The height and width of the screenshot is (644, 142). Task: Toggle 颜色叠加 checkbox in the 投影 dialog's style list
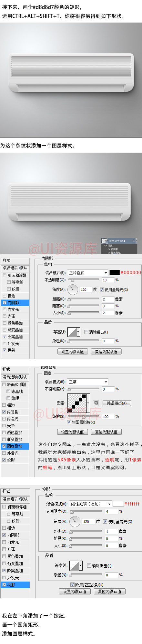click(4, 556)
